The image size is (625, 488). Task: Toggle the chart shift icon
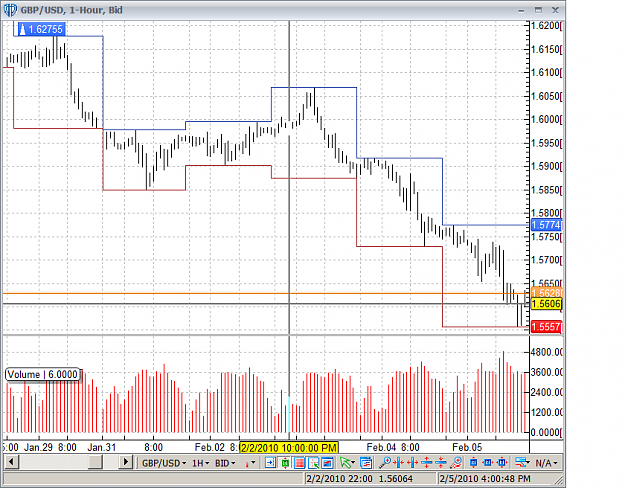[270, 463]
